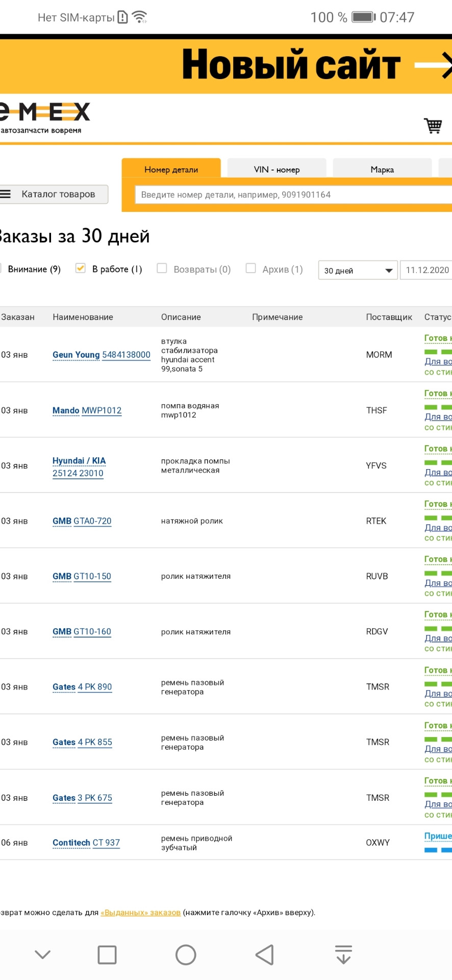Open the Contitech CT 937 part link
The width and height of the screenshot is (452, 980).
(x=86, y=842)
